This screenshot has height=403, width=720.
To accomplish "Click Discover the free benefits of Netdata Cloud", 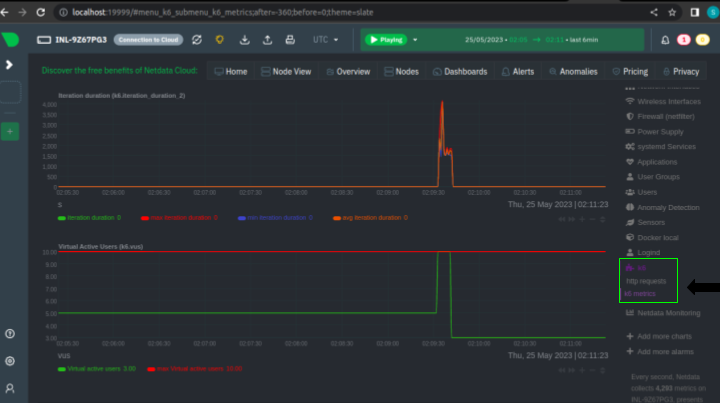I will (x=119, y=71).
